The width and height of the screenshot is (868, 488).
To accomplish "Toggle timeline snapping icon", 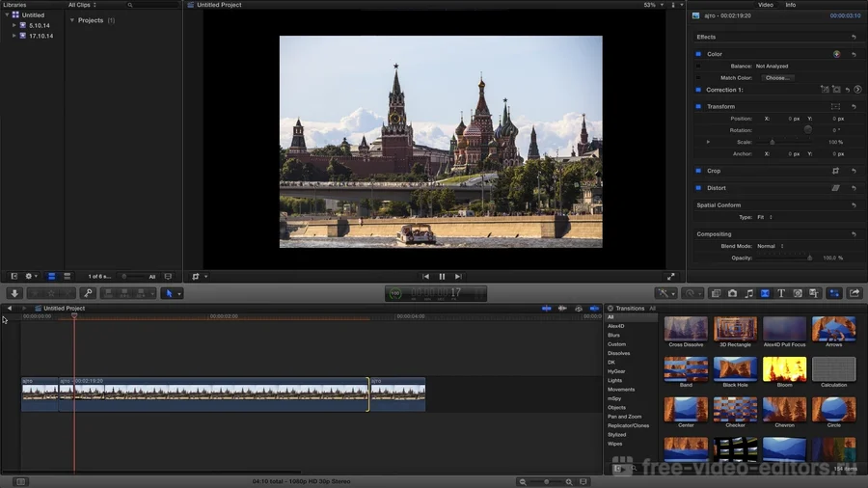I will (x=594, y=309).
